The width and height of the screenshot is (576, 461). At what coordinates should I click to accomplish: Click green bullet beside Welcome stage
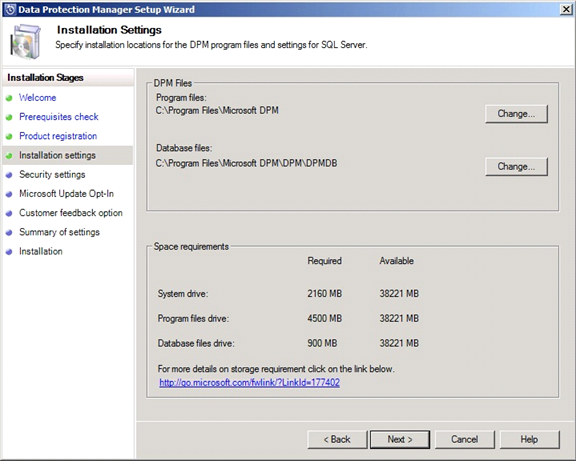9,98
